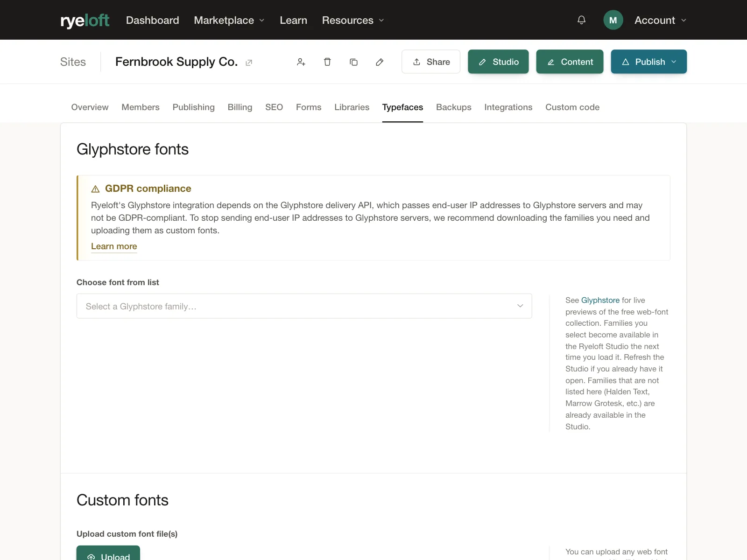Screen dimensions: 747x560
Task: Click the Upload custom font button
Action: [x=108, y=553]
